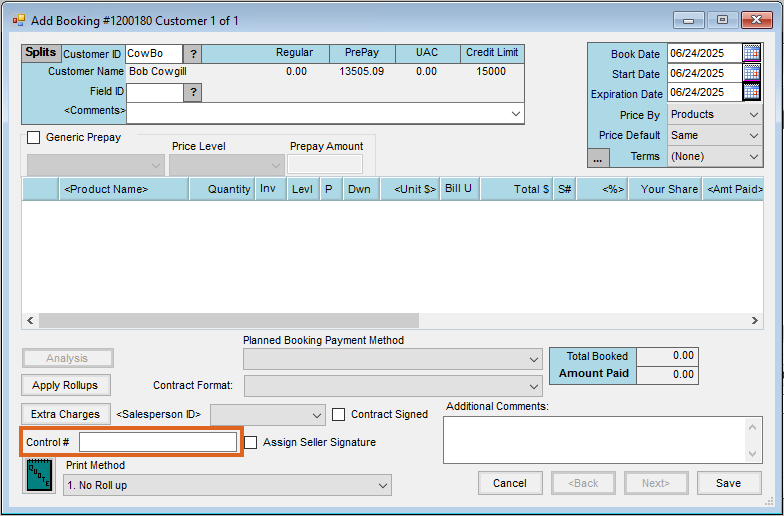Open the Contract Format dropdown
The width and height of the screenshot is (784, 516).
(392, 386)
